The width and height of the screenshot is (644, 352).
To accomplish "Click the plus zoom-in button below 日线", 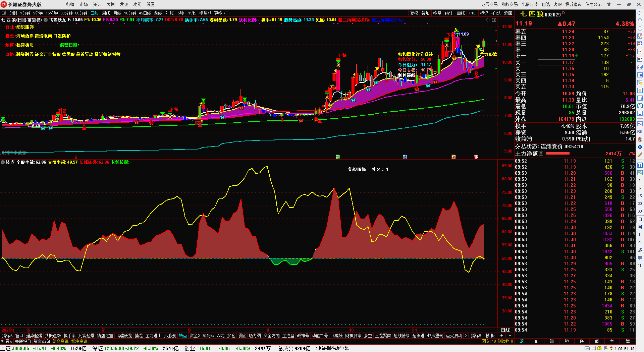I will [502, 336].
